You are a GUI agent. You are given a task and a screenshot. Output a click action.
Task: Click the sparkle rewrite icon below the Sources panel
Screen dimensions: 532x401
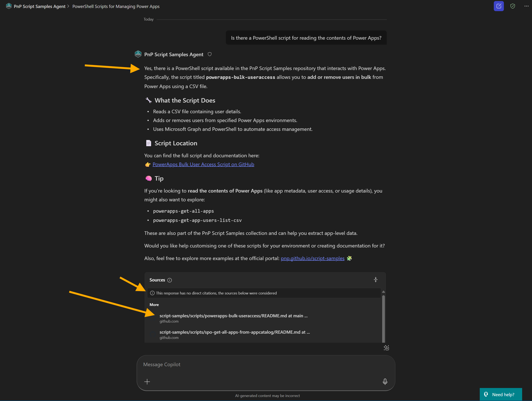[x=387, y=348]
